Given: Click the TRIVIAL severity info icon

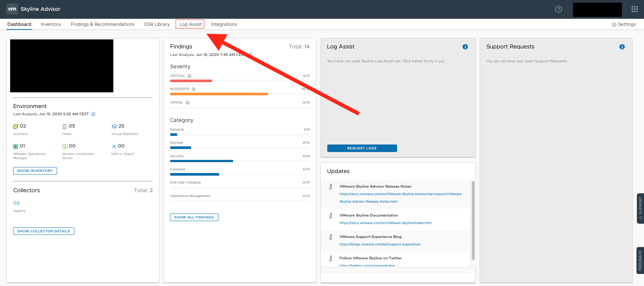Looking at the screenshot, I should click(188, 103).
